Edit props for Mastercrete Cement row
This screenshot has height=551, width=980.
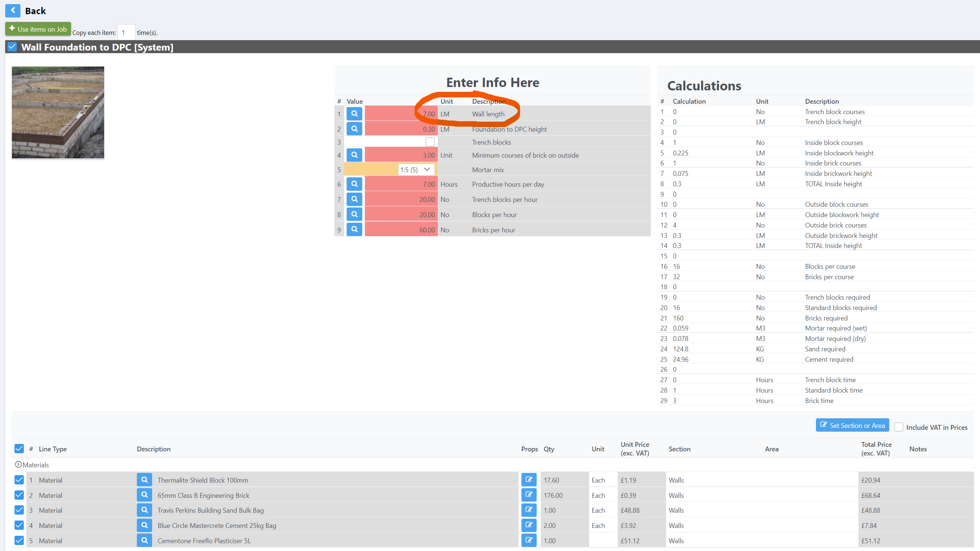pyautogui.click(x=529, y=525)
